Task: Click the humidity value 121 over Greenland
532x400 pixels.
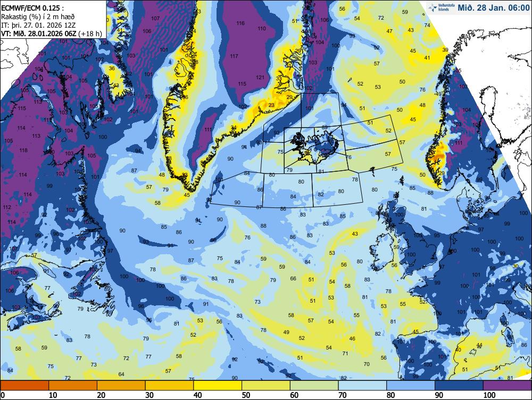Action: click(260, 77)
